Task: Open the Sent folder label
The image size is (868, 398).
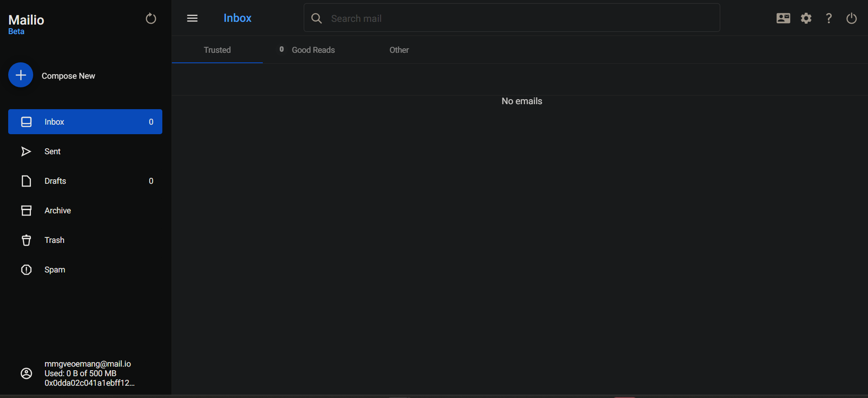Action: click(x=52, y=151)
